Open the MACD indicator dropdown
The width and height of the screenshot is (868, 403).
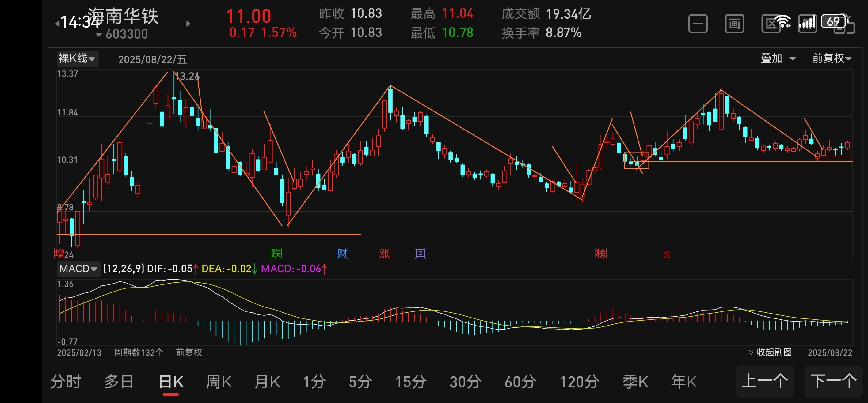click(x=78, y=269)
